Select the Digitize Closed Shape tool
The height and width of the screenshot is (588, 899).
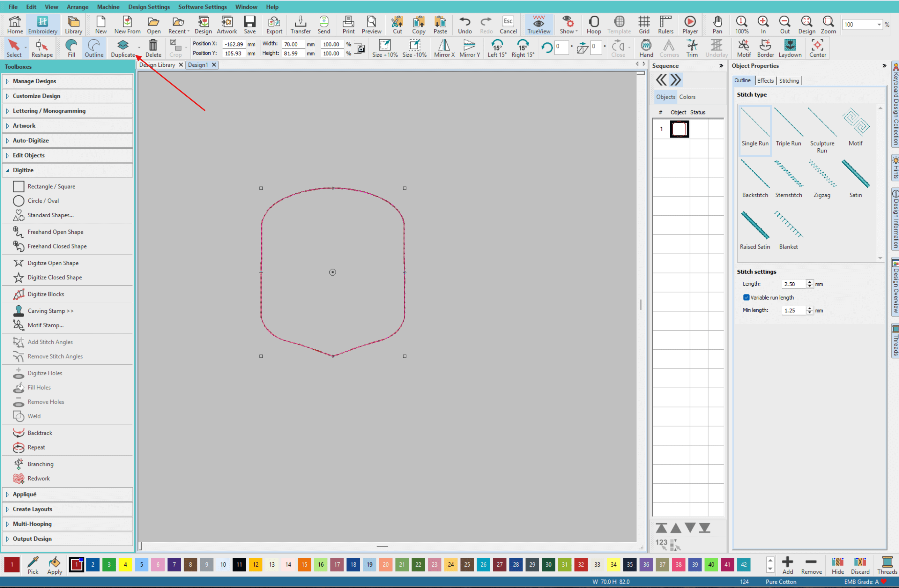(x=55, y=277)
